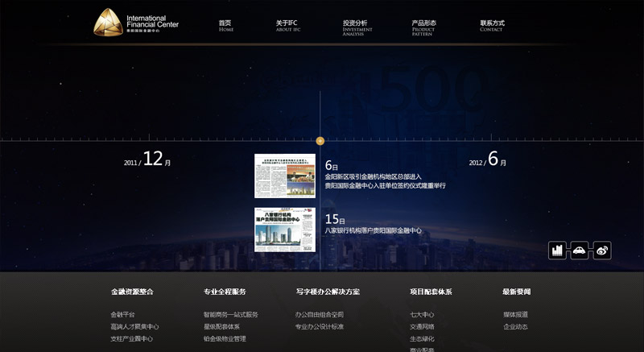Click the 最新要闻 footer heading
The image size is (644, 352).
click(x=516, y=292)
